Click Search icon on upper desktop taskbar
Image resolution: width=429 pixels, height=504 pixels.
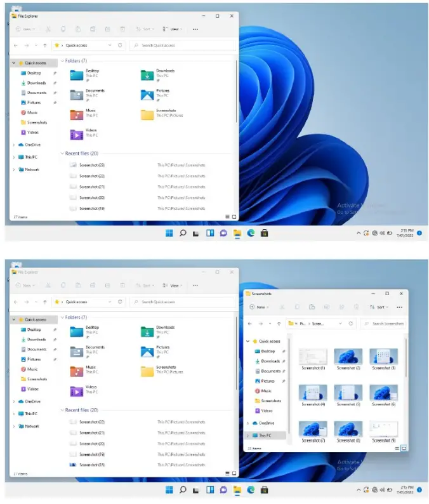183,234
